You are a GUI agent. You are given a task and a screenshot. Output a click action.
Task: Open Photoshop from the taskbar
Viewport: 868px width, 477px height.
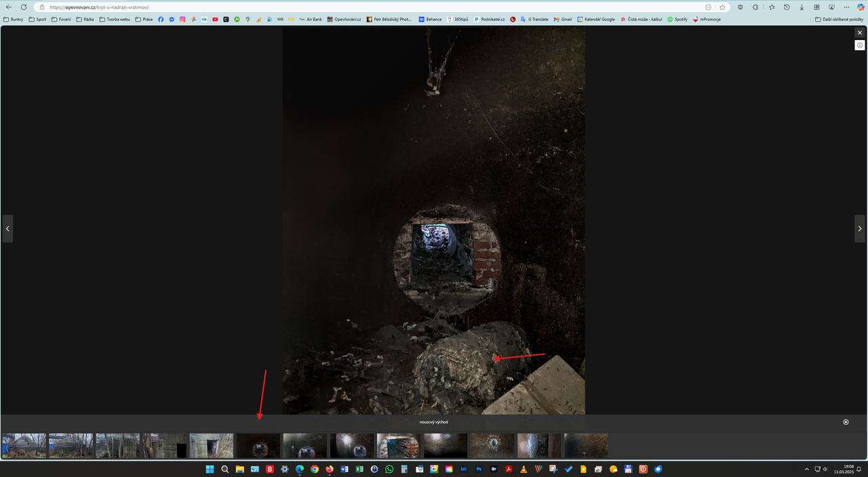pos(479,469)
